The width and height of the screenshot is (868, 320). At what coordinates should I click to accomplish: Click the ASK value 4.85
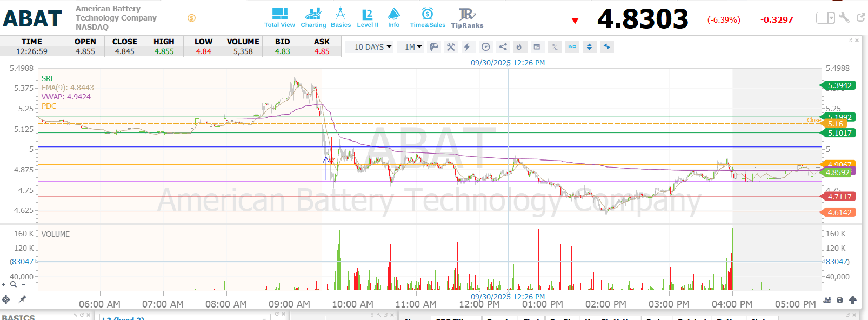pos(322,51)
